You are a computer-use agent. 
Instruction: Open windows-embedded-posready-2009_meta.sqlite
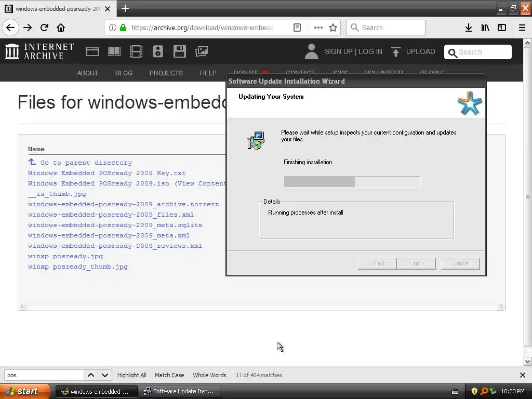[115, 225]
